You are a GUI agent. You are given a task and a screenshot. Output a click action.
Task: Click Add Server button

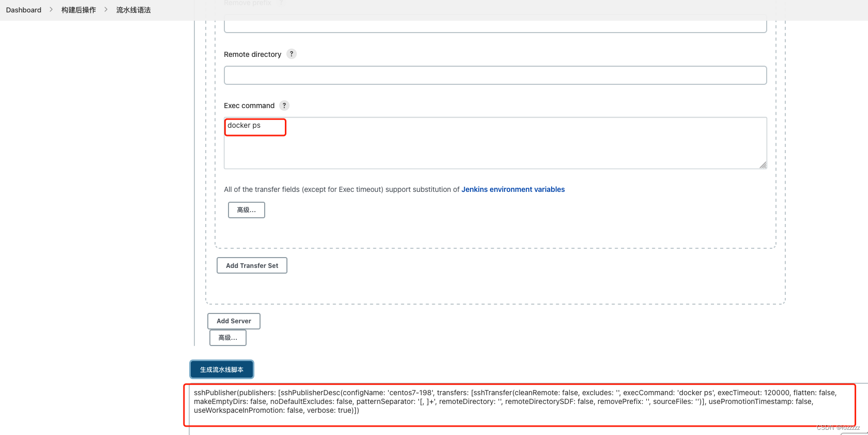[234, 321]
